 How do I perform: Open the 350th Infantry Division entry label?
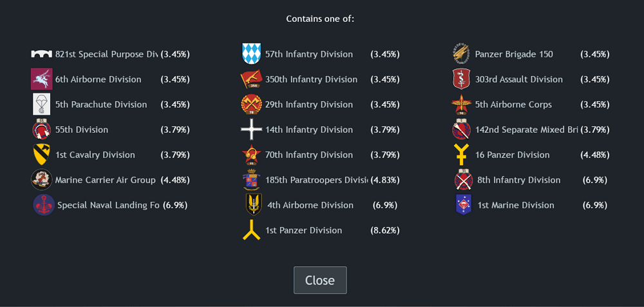coord(311,79)
